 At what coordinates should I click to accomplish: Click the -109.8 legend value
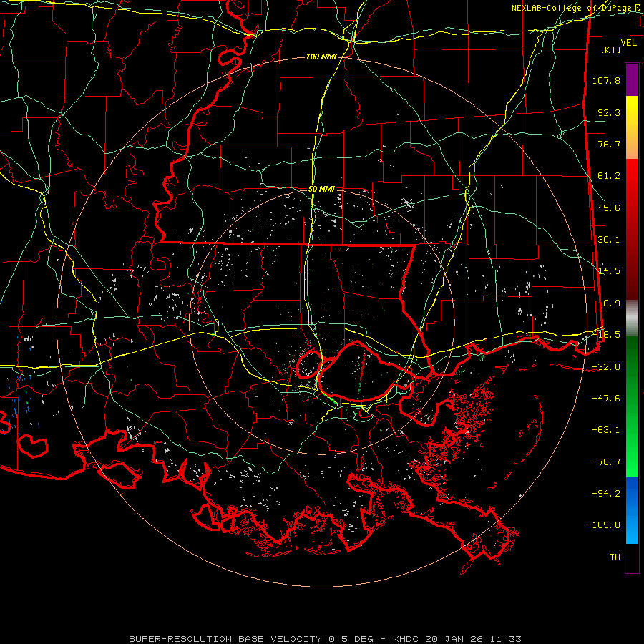pos(603,525)
